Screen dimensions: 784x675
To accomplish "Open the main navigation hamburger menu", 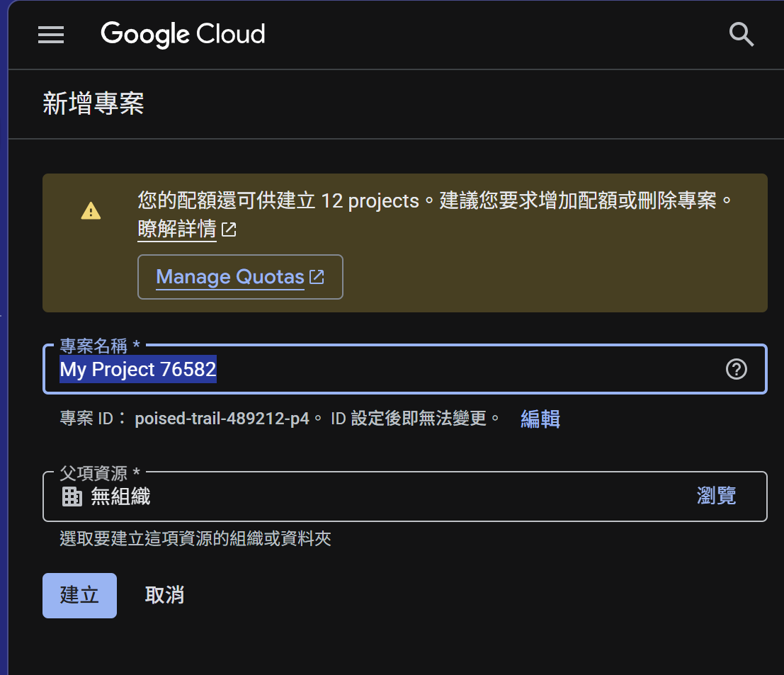I will coord(51,35).
